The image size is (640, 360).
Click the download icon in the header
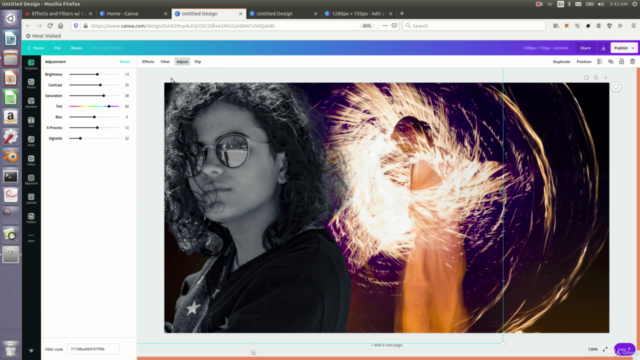click(603, 48)
